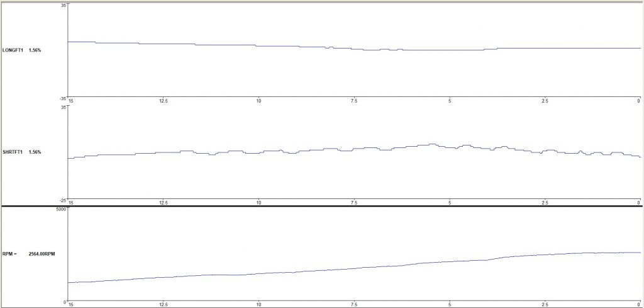Click the 0 tick ending SHRTFT1 time axis
Image resolution: width=644 pixels, height=308 pixels.
pos(639,203)
